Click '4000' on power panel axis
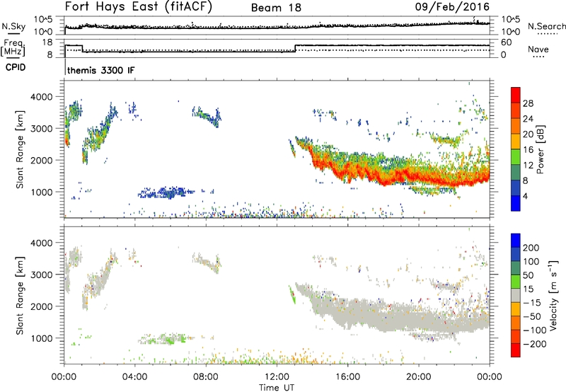The width and height of the screenshot is (566, 392). click(x=42, y=97)
